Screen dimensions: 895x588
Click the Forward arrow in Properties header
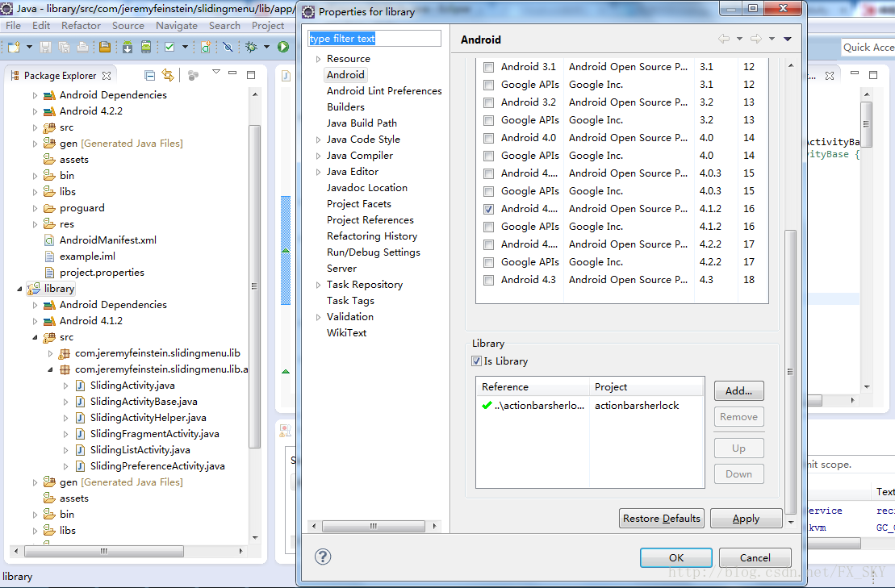[x=755, y=39]
